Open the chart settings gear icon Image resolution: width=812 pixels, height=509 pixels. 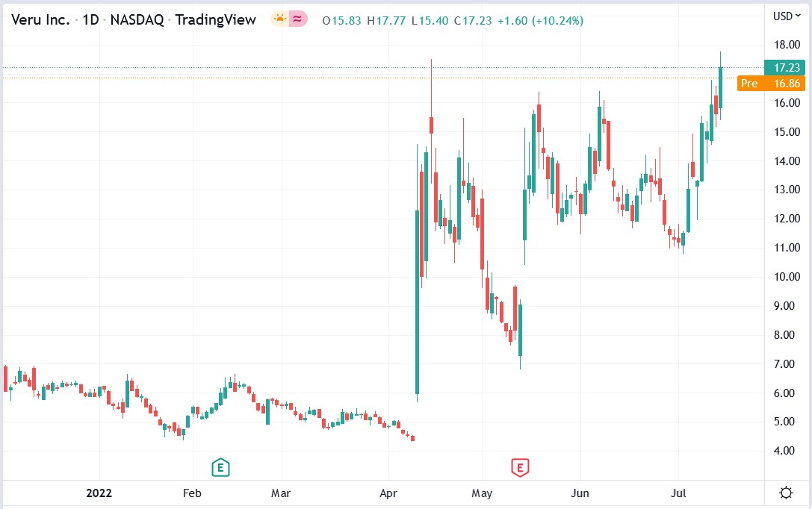click(x=785, y=491)
